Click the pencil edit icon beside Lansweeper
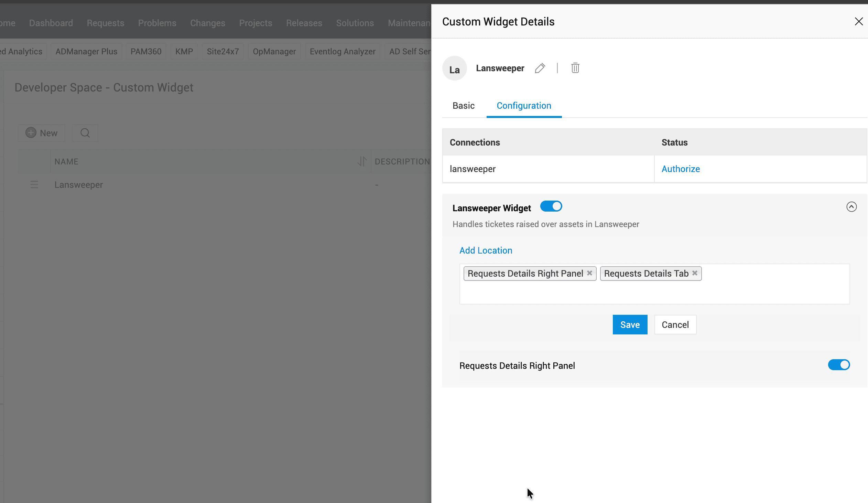The width and height of the screenshot is (868, 503). pyautogui.click(x=540, y=68)
